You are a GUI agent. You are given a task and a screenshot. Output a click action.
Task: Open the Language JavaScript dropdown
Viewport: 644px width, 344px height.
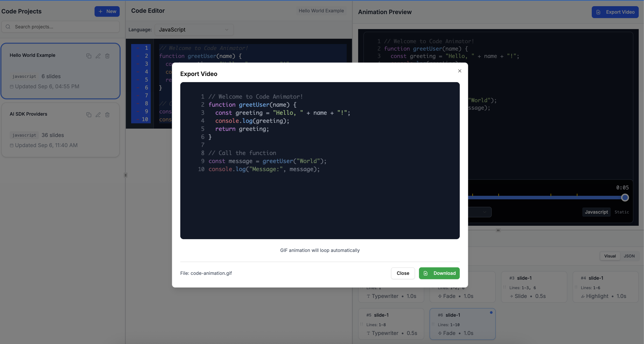(x=194, y=30)
